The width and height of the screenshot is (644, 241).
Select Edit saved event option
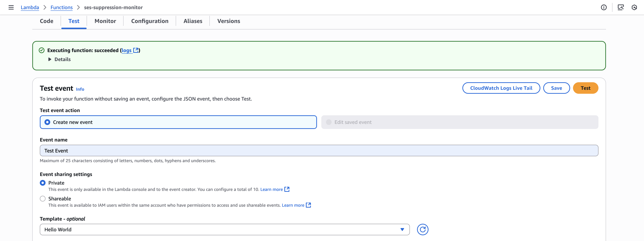460,122
